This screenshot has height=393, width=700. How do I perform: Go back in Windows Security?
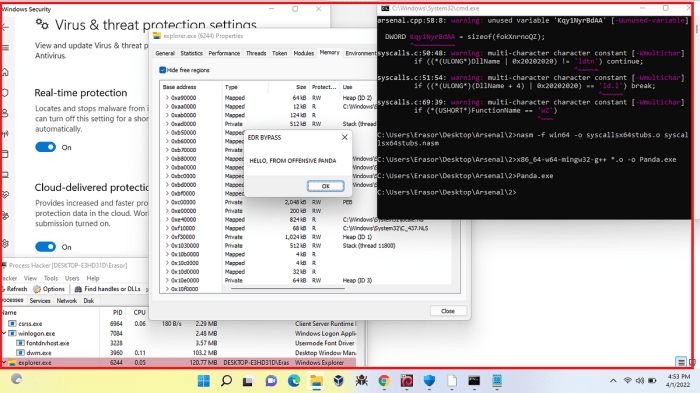[5, 28]
